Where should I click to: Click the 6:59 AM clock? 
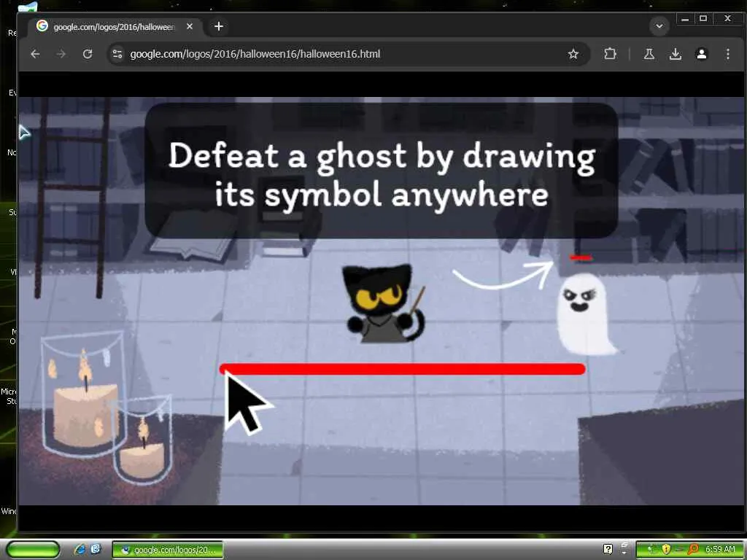[720, 550]
